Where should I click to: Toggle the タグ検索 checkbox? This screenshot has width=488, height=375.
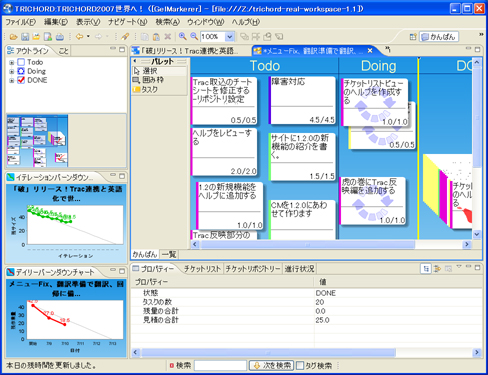[300, 366]
